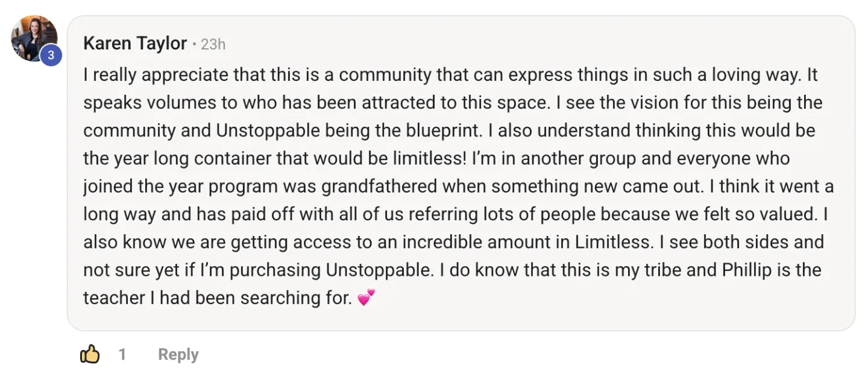Screen dimensions: 868x379
Task: View the like count of 1
Action: (x=122, y=354)
